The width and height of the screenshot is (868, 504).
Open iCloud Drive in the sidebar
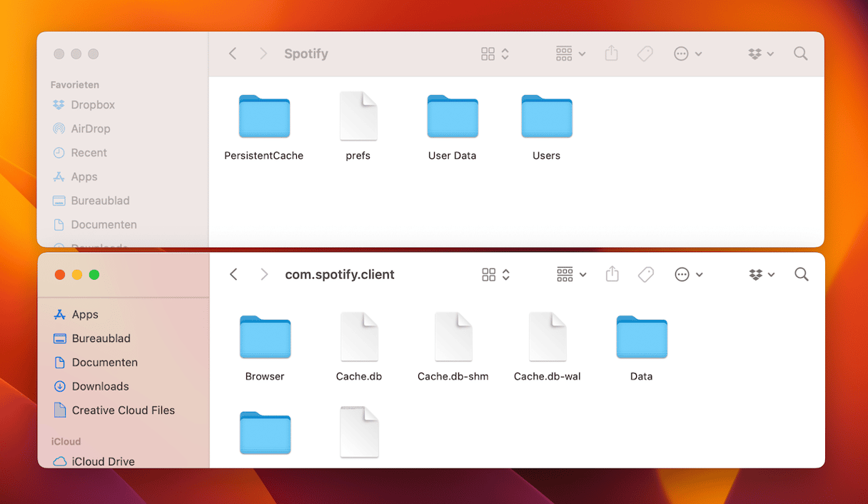pos(94,462)
